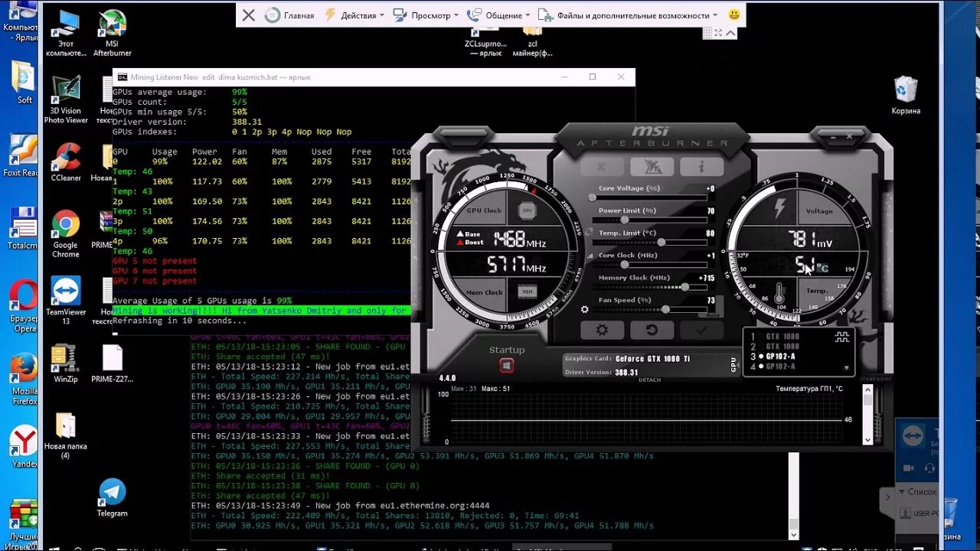Adjust the Core Voltage slider
This screenshot has width=980, height=551.
point(649,197)
